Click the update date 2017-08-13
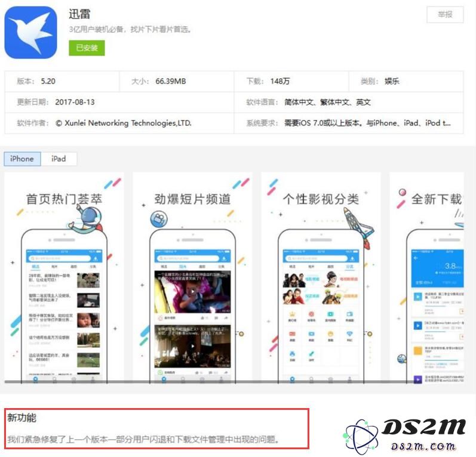 tap(75, 102)
